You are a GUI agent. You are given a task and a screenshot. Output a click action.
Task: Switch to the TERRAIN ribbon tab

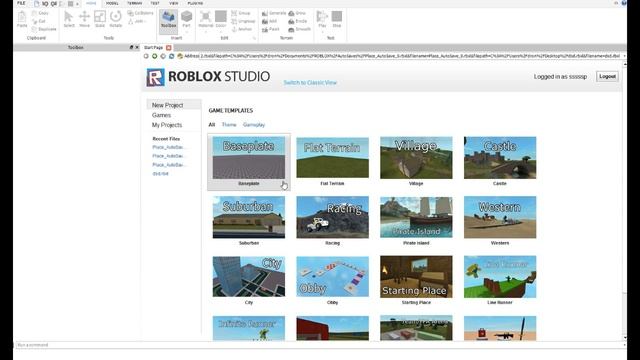pos(135,3)
